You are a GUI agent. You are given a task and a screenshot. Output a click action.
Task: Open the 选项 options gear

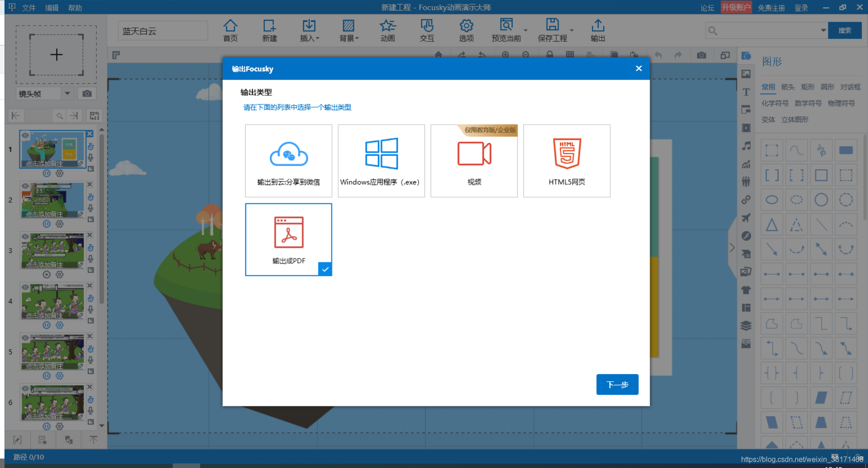click(466, 31)
